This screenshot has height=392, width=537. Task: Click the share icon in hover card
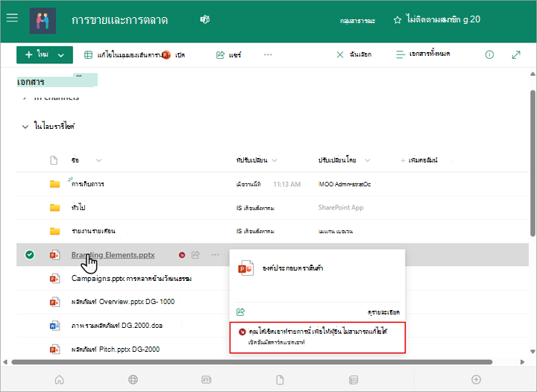coord(240,312)
